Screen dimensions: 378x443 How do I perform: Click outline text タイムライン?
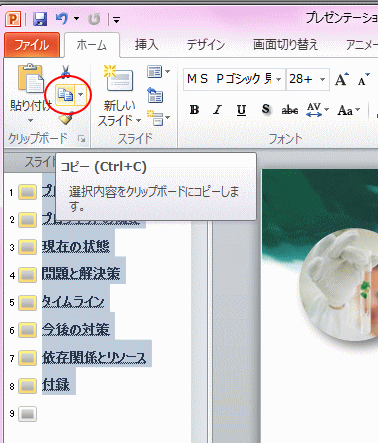pyautogui.click(x=73, y=302)
